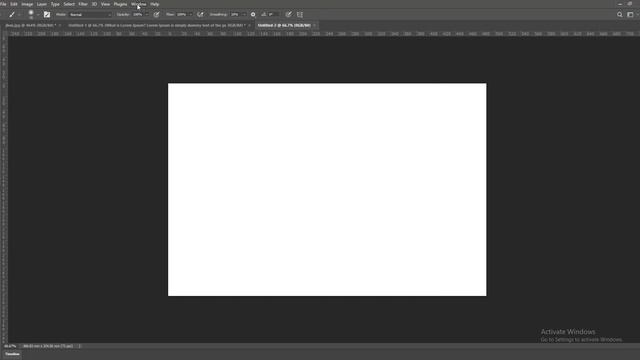
Task: Click the horizontal ruler above canvas
Action: 324,34
